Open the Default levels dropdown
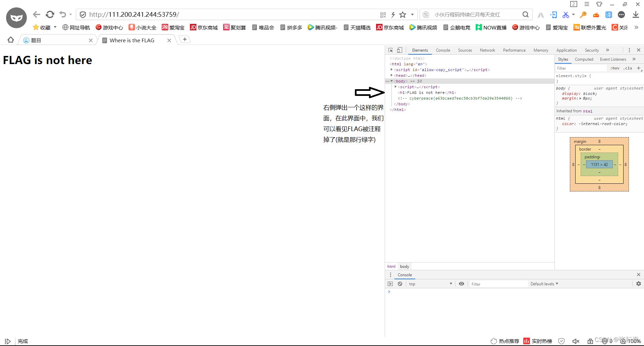644x346 pixels. [x=544, y=284]
